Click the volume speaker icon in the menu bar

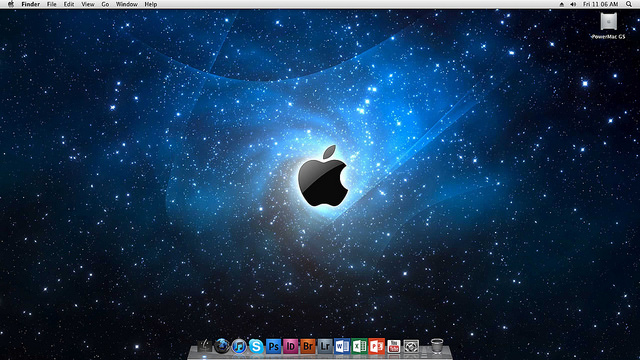(x=573, y=4)
